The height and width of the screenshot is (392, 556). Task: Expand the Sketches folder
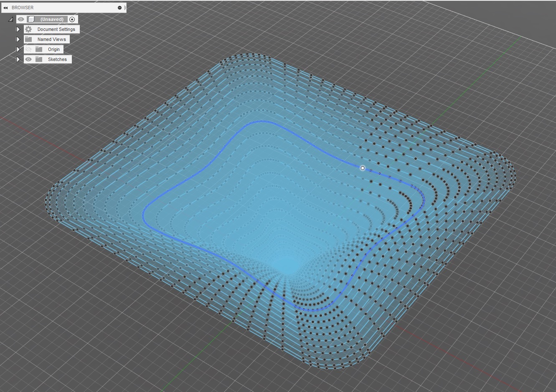pos(18,59)
